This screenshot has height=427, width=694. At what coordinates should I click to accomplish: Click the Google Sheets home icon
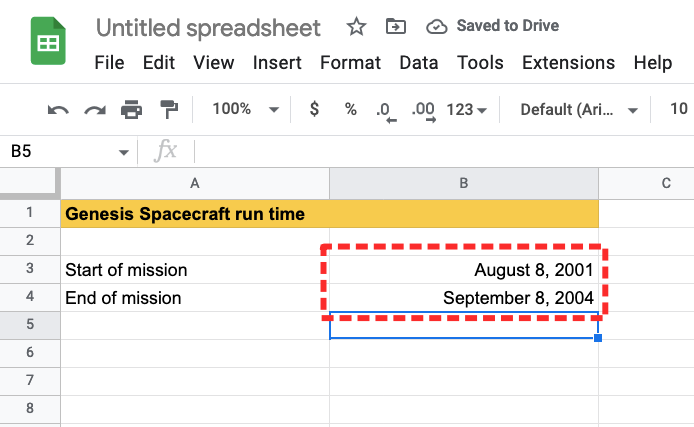(47, 43)
